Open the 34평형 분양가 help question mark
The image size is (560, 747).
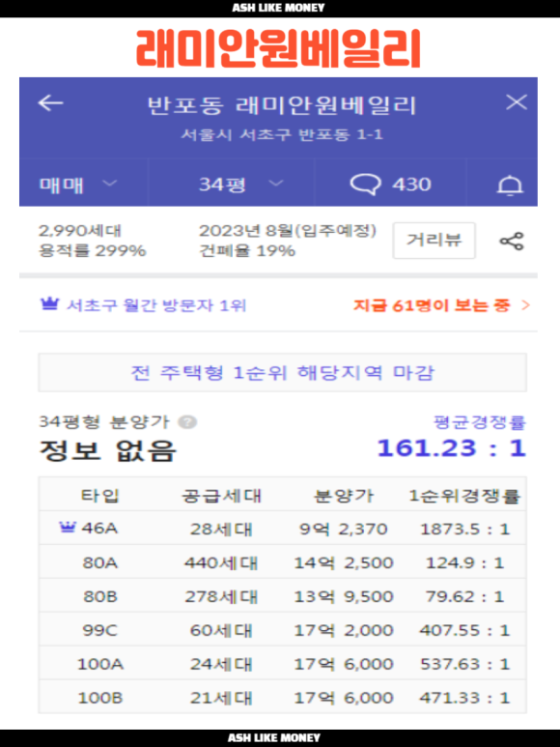(x=187, y=422)
